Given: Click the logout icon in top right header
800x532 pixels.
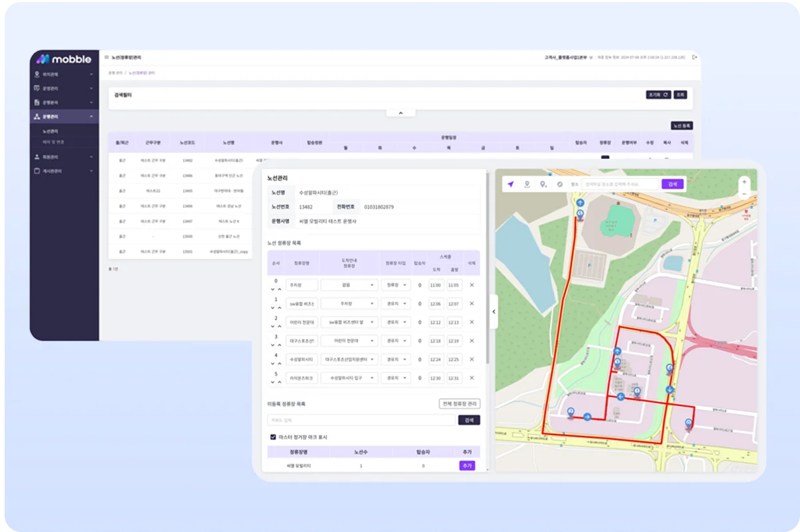Looking at the screenshot, I should click(x=694, y=58).
